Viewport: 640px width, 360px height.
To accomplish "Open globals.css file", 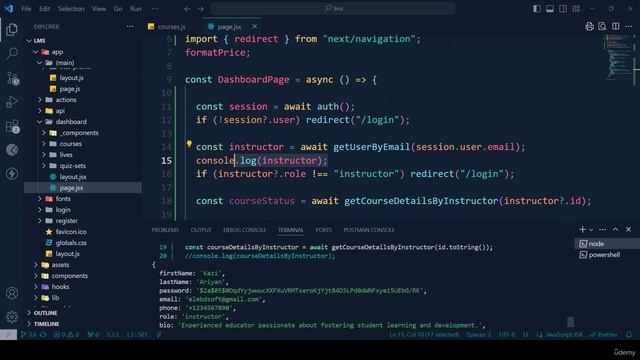I will (71, 243).
